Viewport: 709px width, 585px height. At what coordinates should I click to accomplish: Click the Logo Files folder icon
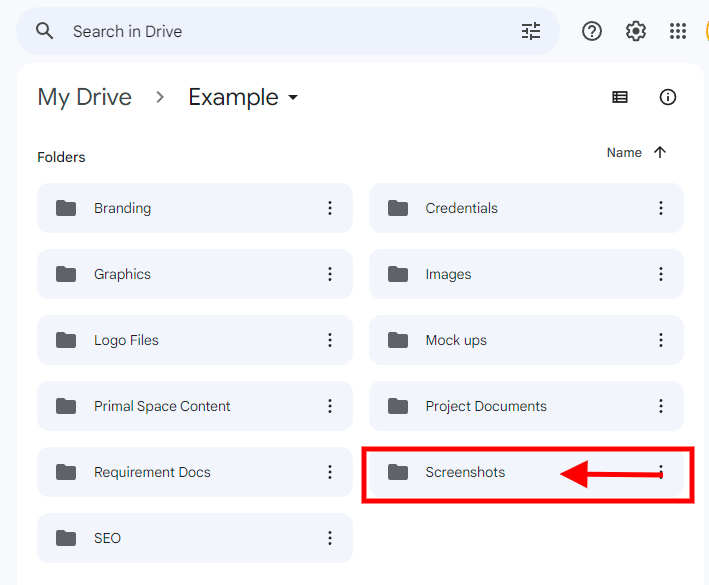pos(66,340)
